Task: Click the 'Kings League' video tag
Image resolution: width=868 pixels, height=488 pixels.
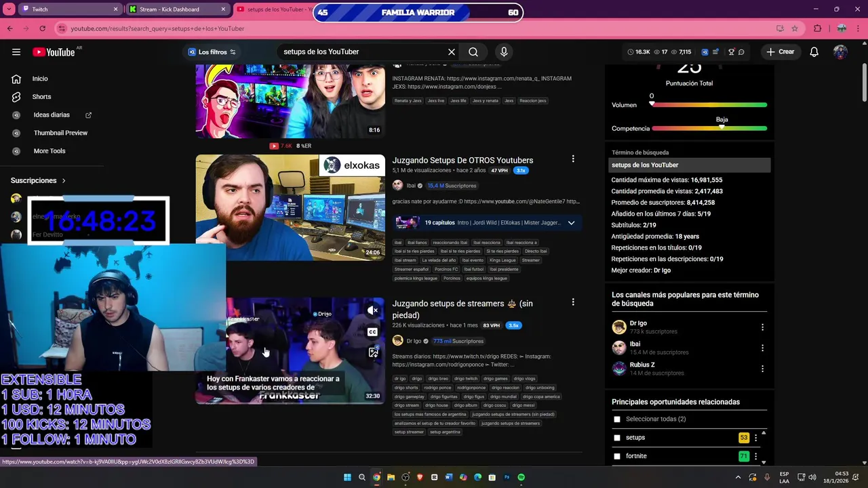Action: coord(502,260)
